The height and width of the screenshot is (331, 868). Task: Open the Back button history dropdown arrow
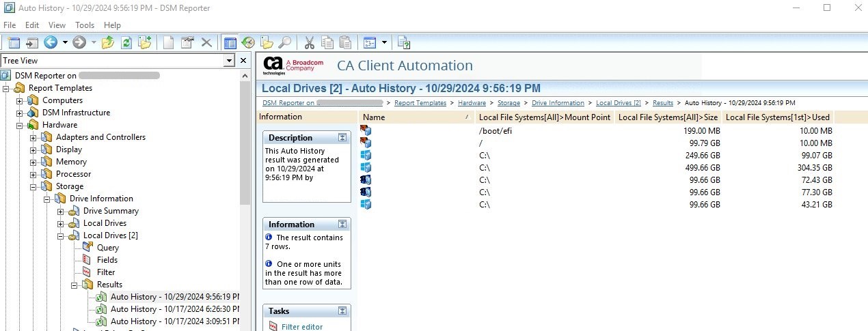pos(65,42)
